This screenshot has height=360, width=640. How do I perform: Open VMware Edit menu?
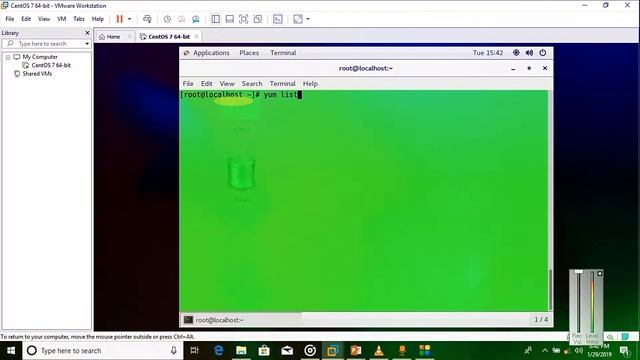coord(26,19)
